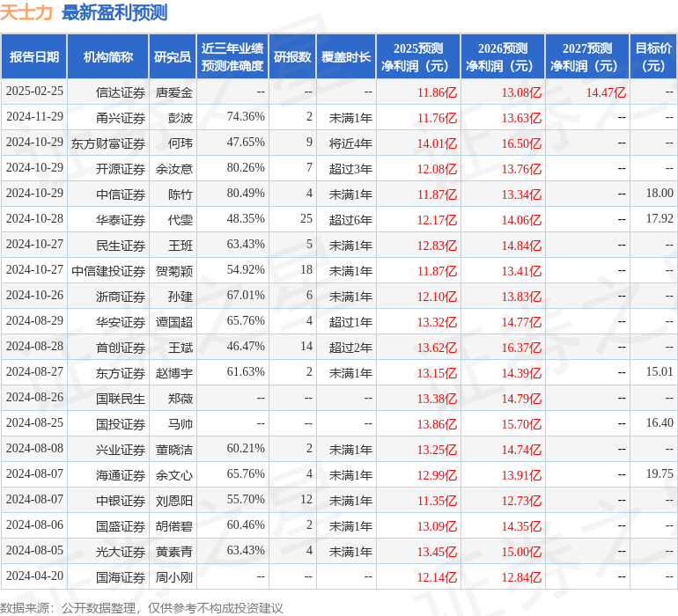Viewport: 678px width, 616px height.
Task: Select the 目标价 column header
Action: point(653,56)
